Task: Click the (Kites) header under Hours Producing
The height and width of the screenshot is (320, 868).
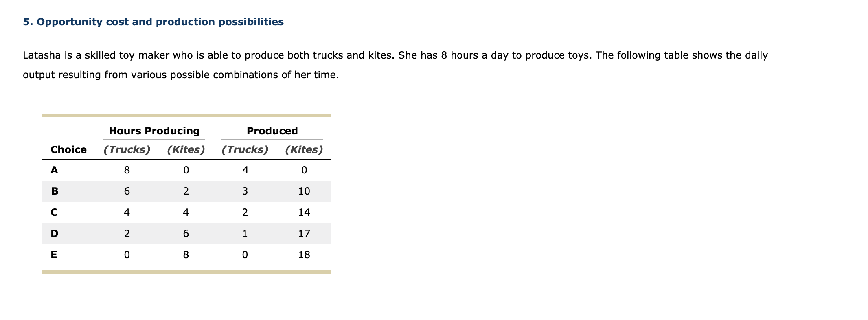Action: [186, 149]
